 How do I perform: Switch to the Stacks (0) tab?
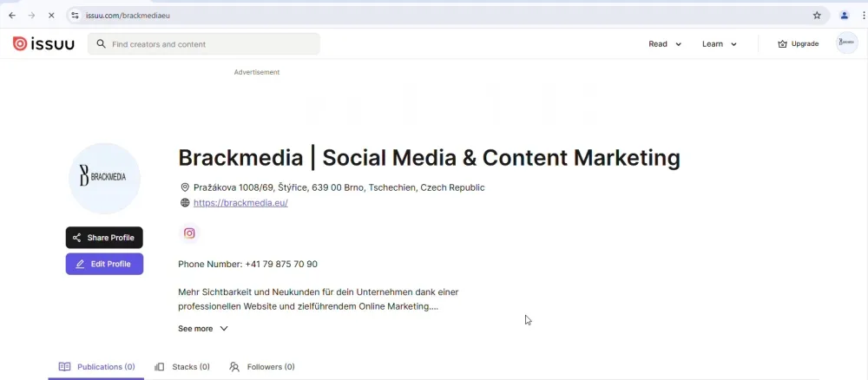pos(182,367)
